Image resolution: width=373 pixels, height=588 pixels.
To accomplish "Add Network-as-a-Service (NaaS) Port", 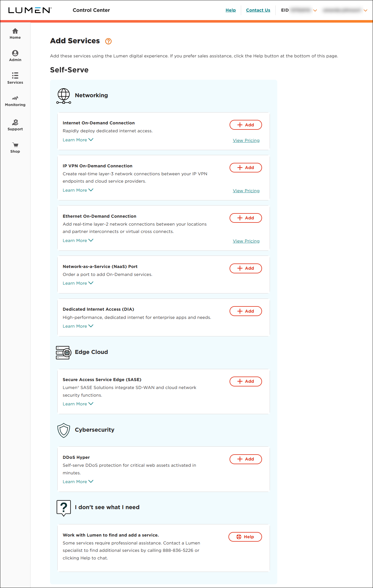I will pos(246,268).
